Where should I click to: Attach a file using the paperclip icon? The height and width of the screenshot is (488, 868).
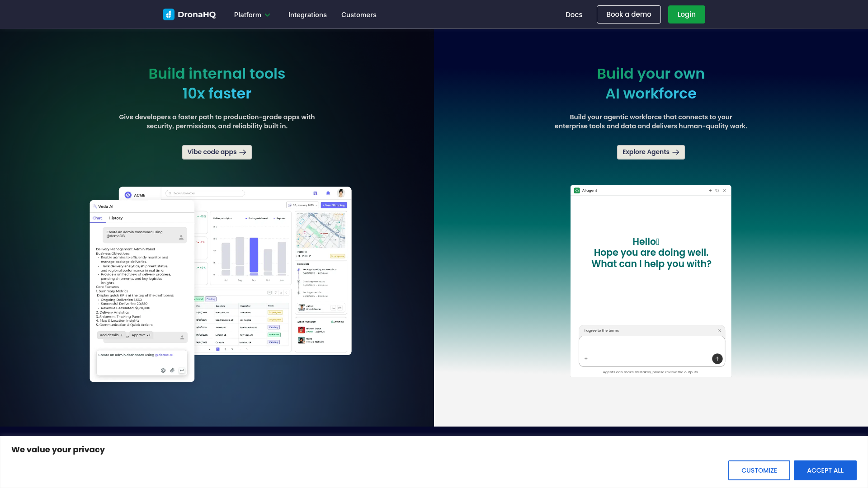point(172,370)
